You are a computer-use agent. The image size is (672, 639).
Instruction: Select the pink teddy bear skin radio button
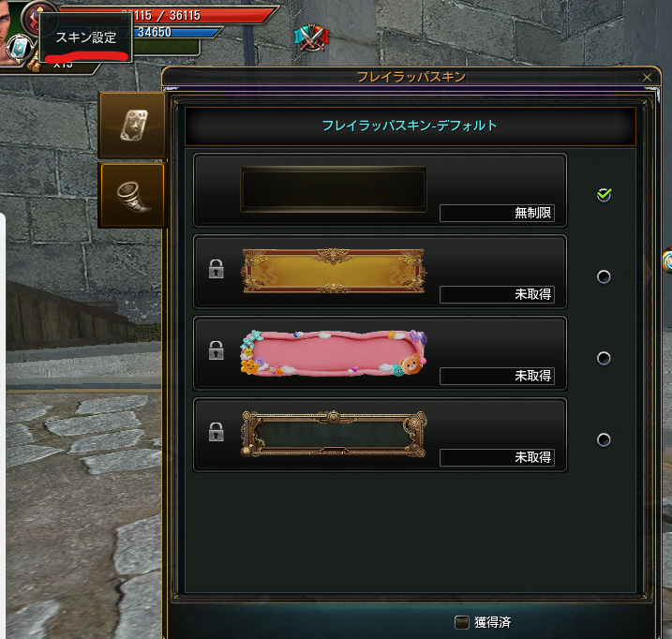tap(604, 358)
